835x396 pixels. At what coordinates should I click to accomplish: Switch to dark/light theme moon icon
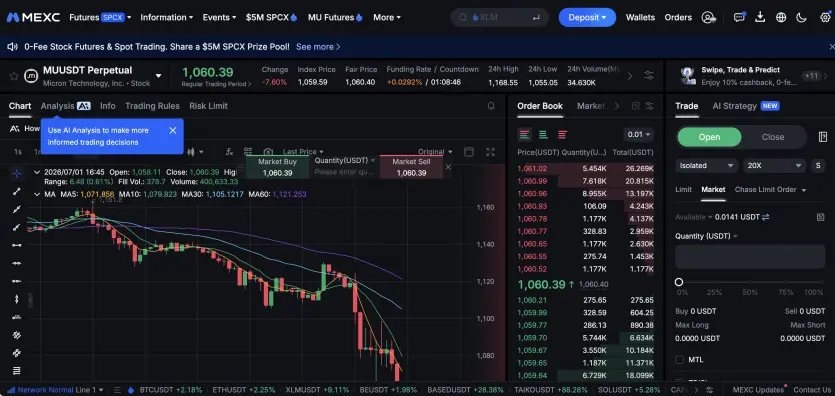(x=801, y=18)
